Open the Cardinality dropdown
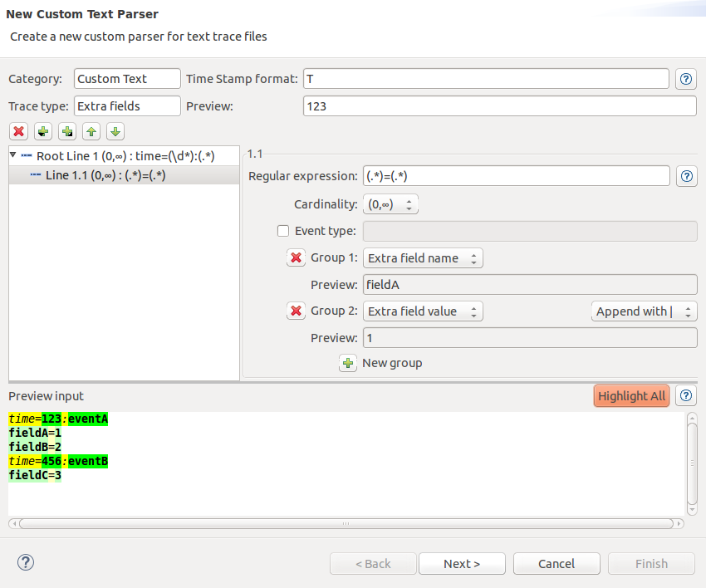 coord(390,203)
